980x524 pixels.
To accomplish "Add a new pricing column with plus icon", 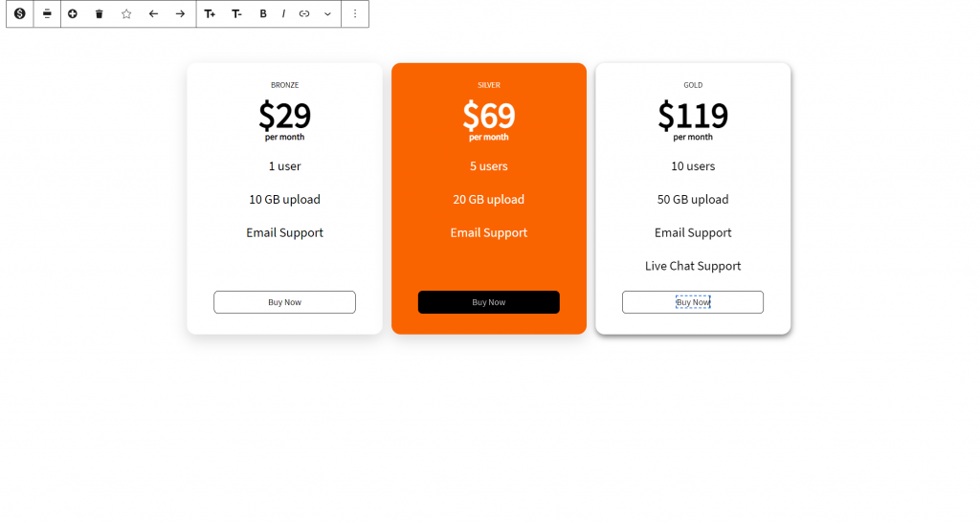I will click(73, 13).
